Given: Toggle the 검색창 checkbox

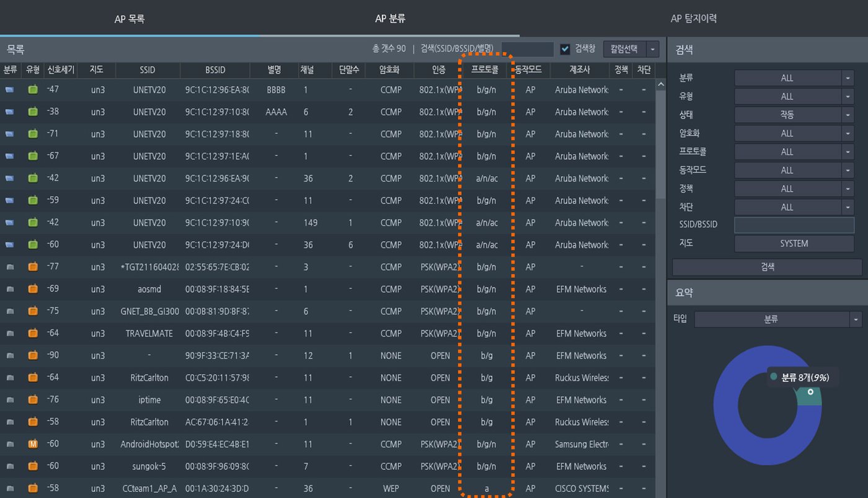Looking at the screenshot, I should coord(565,49).
